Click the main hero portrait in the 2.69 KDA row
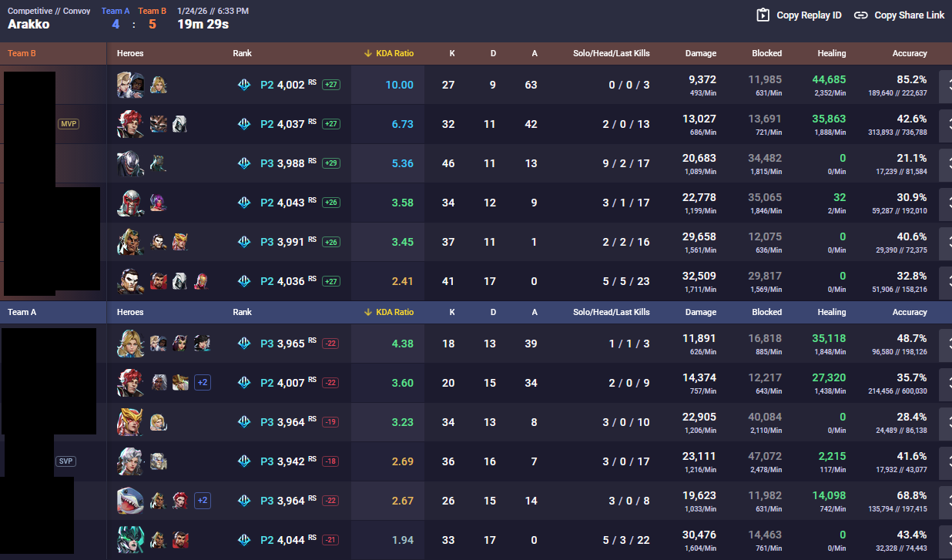Screen dimensions: 952x560 130,461
